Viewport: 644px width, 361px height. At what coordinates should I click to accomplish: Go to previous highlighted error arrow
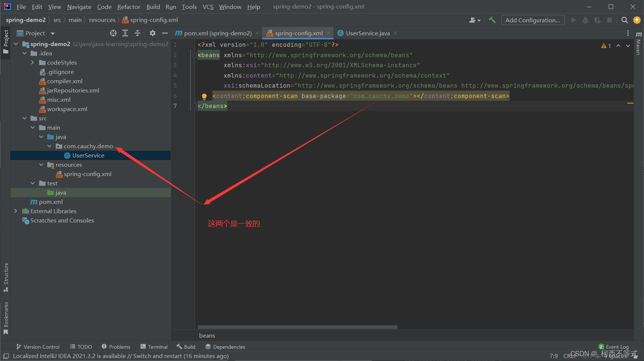(x=618, y=46)
